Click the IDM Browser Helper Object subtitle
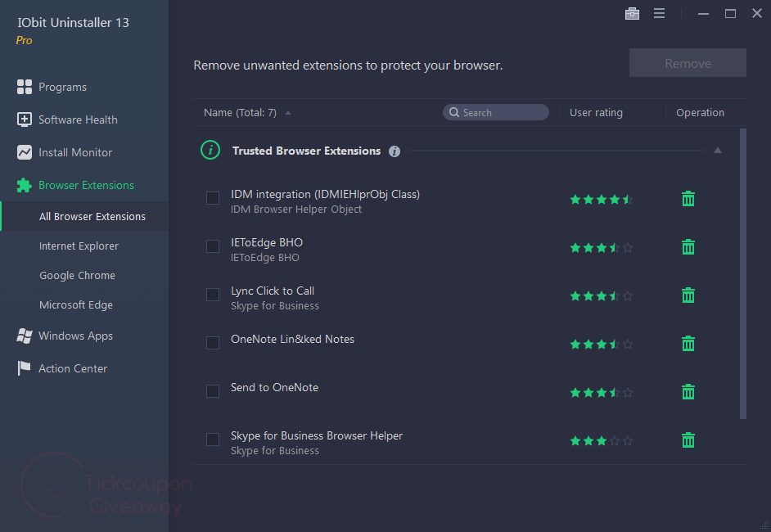This screenshot has height=532, width=771. click(x=296, y=210)
